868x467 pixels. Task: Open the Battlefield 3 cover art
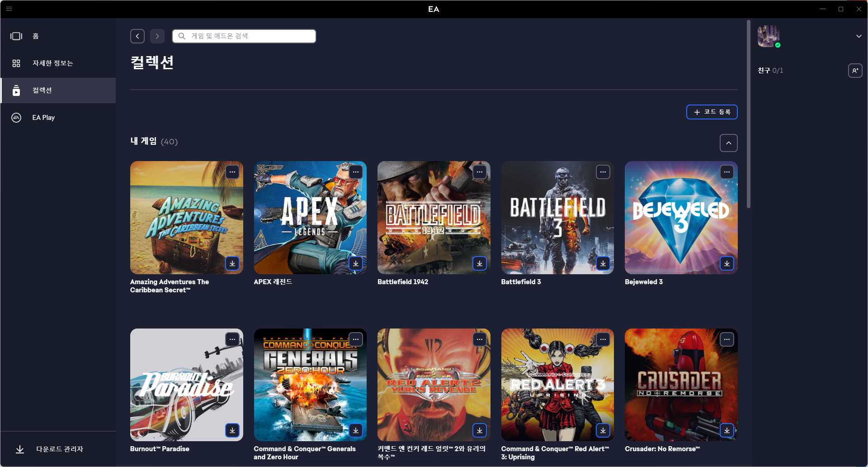click(x=557, y=218)
